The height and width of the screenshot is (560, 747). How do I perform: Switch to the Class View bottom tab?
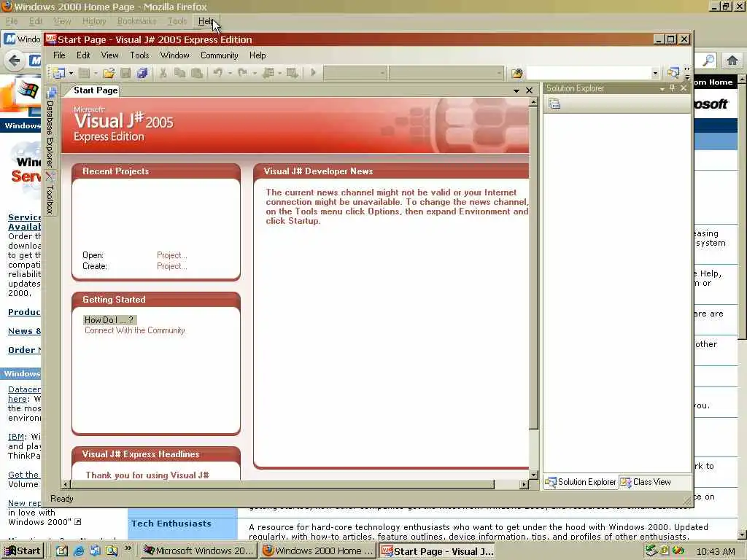pos(646,482)
